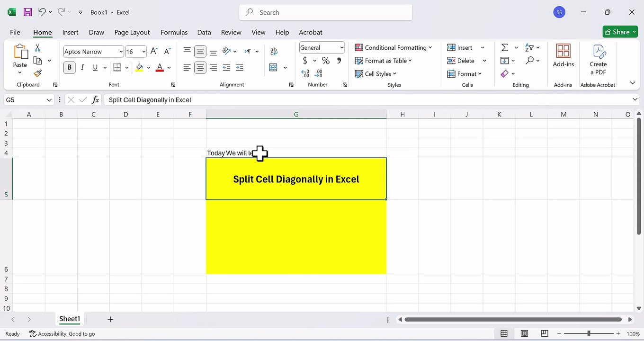Click the yellow Fill Color bucket
Image resolution: width=644 pixels, height=341 pixels.
pos(139,68)
